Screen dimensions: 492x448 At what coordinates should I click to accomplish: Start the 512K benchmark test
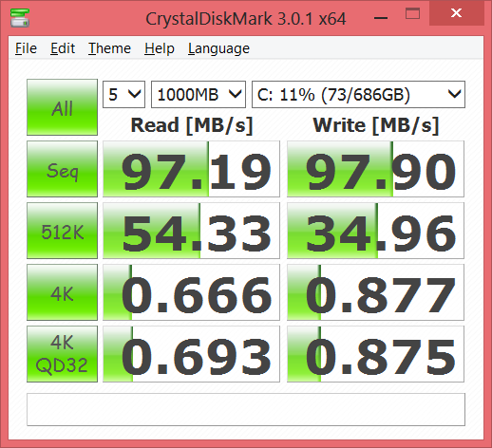(x=62, y=231)
